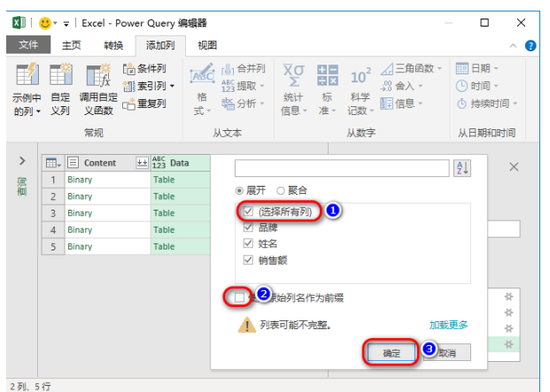Click the Duration stopwatch icon (持续时间)
The height and width of the screenshot is (392, 550).
coord(462,104)
